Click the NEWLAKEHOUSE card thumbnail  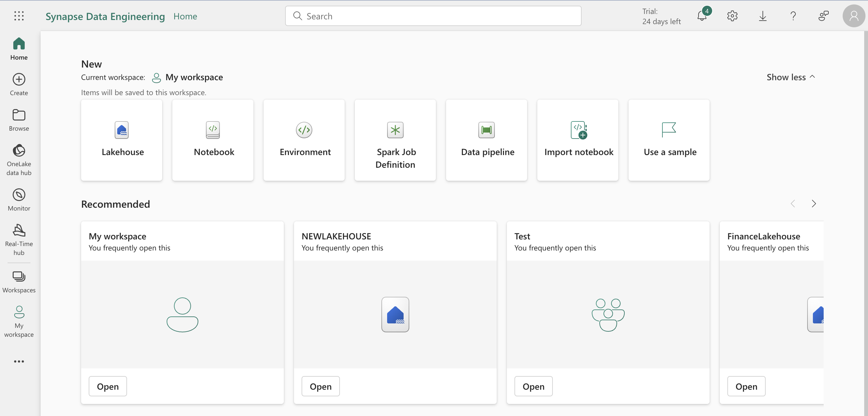395,315
